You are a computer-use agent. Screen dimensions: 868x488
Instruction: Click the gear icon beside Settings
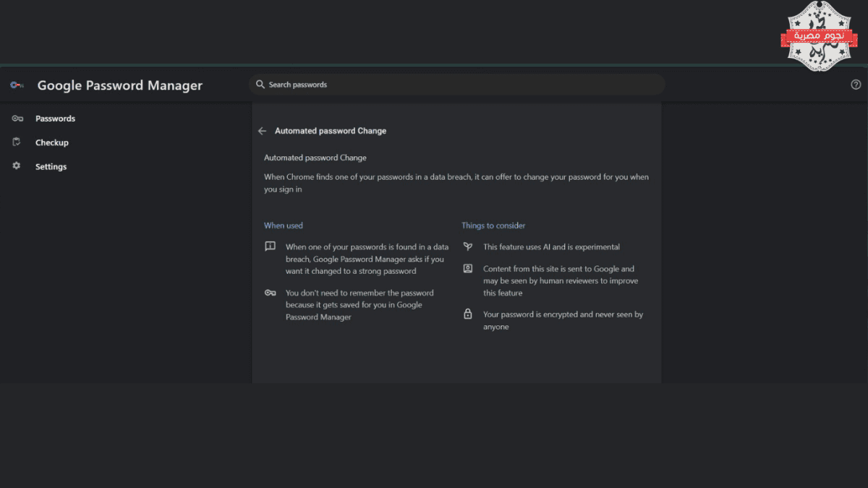coord(17,166)
